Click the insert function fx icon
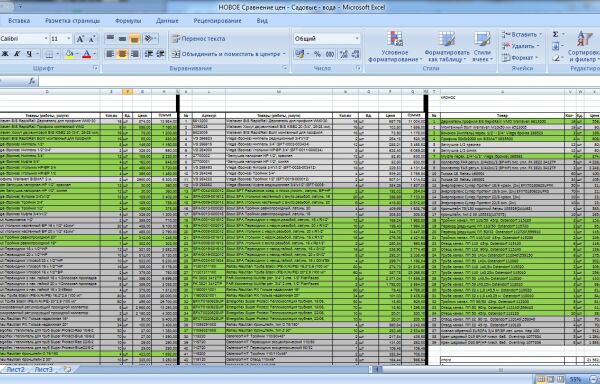 pyautogui.click(x=32, y=81)
